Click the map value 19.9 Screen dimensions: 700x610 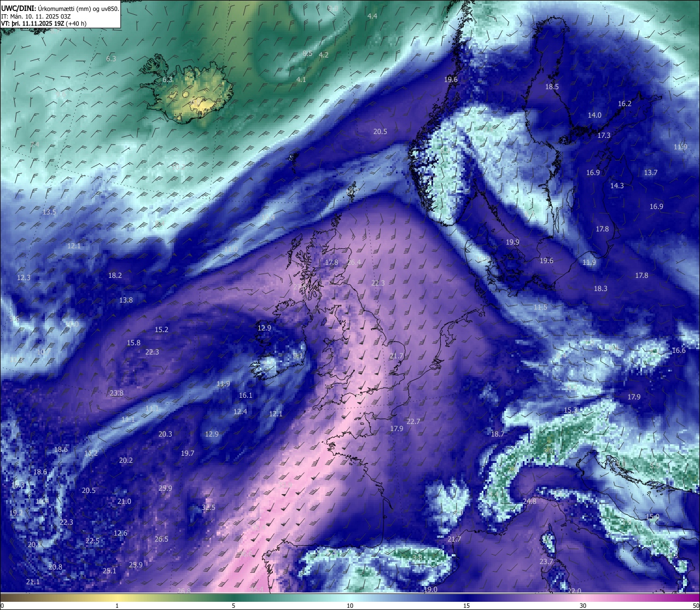click(513, 242)
